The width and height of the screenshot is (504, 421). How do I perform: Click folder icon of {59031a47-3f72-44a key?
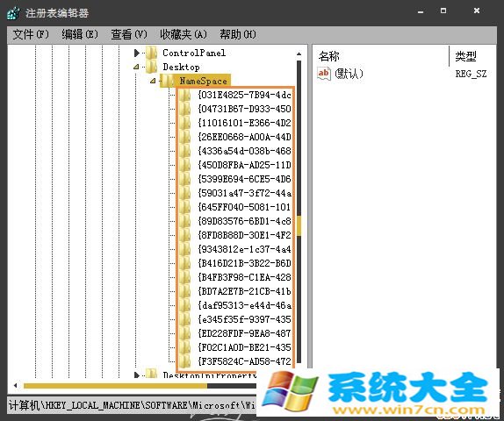(x=184, y=193)
